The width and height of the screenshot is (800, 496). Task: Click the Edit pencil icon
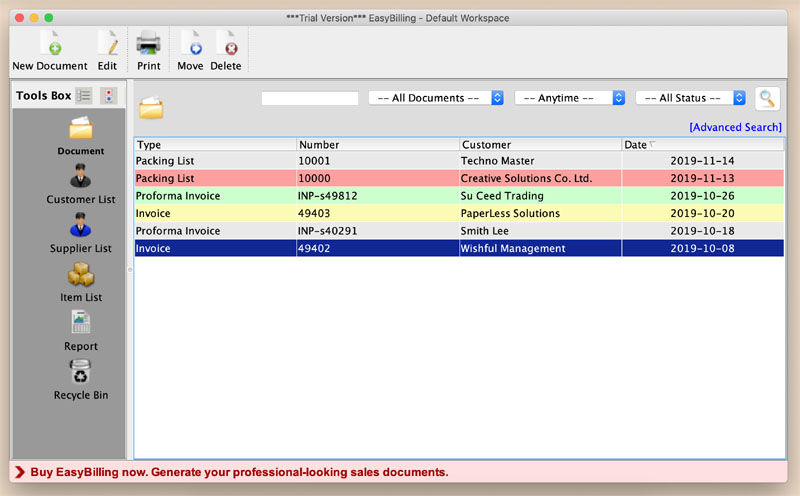tap(108, 43)
